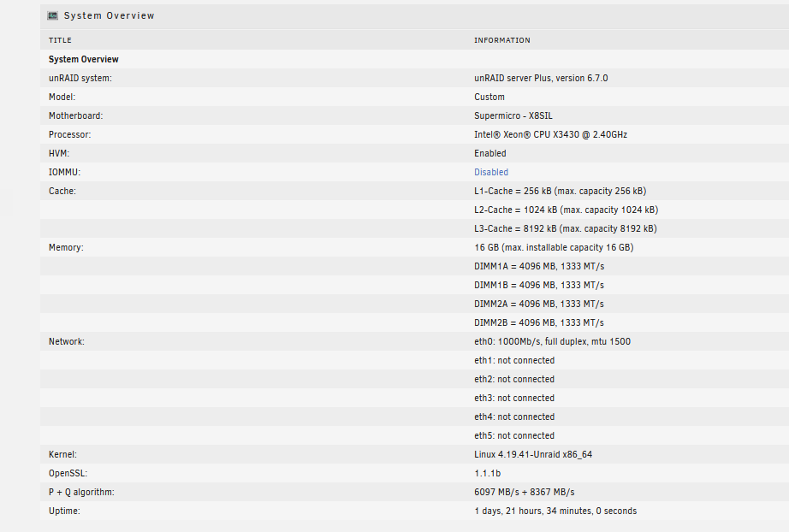Screen dimensions: 789x532
Task: Click the OpenSSL label
Action: click(68, 473)
